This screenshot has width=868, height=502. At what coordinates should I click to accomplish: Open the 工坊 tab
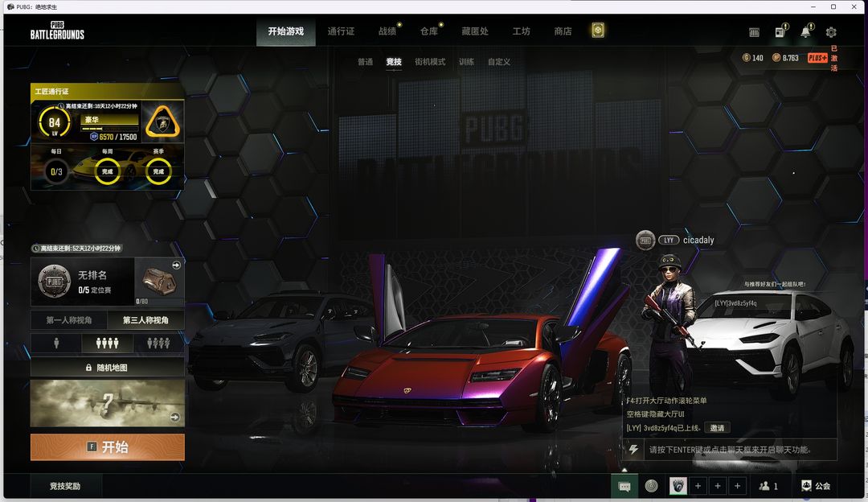coord(521,31)
